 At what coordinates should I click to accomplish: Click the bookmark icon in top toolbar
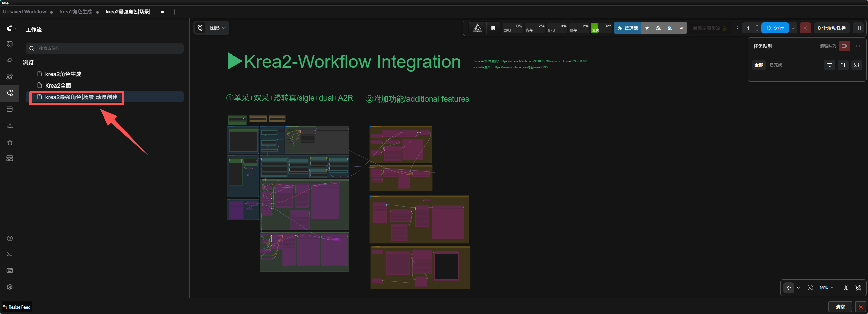(493, 28)
